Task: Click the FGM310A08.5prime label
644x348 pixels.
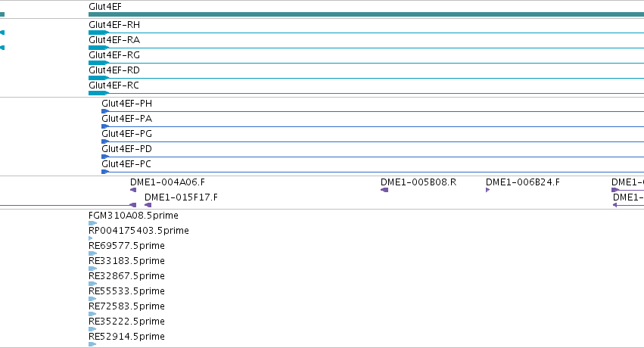Action: [133, 216]
